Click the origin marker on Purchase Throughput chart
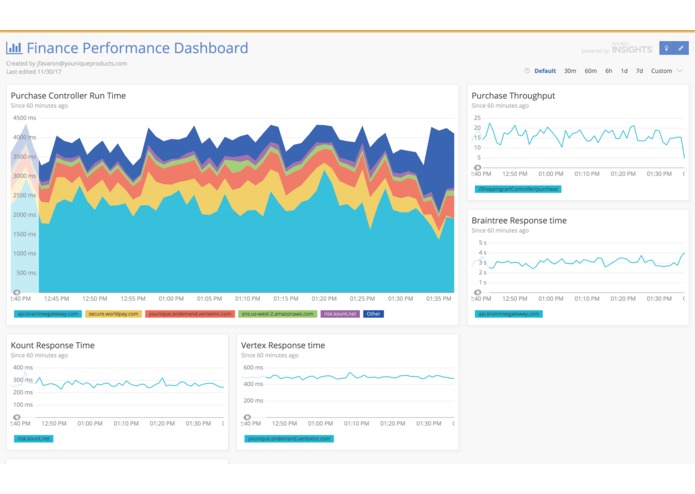Viewport: 695px width, 494px height. [x=477, y=167]
